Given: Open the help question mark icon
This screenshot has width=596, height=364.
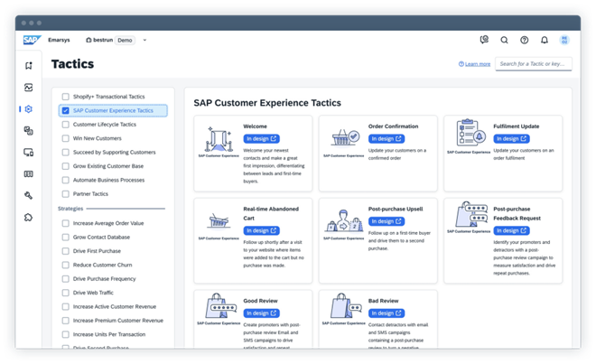Looking at the screenshot, I should (524, 40).
